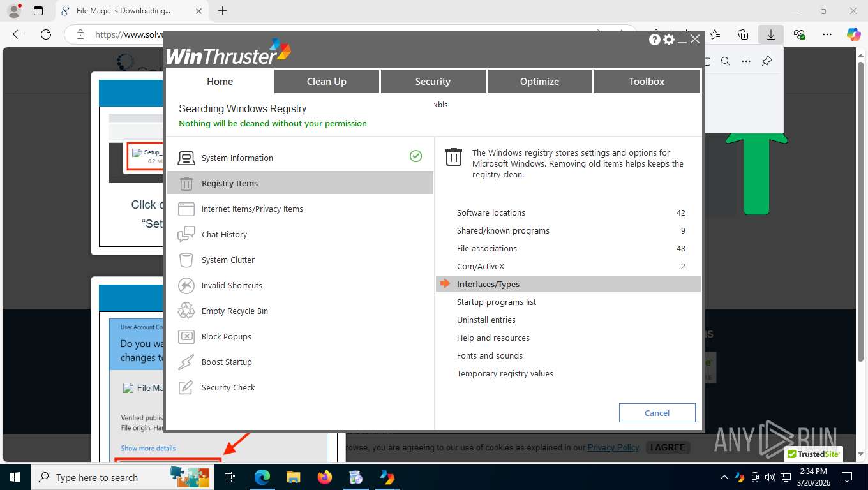The width and height of the screenshot is (868, 490).
Task: Select Chat History entry
Action: [x=300, y=234]
